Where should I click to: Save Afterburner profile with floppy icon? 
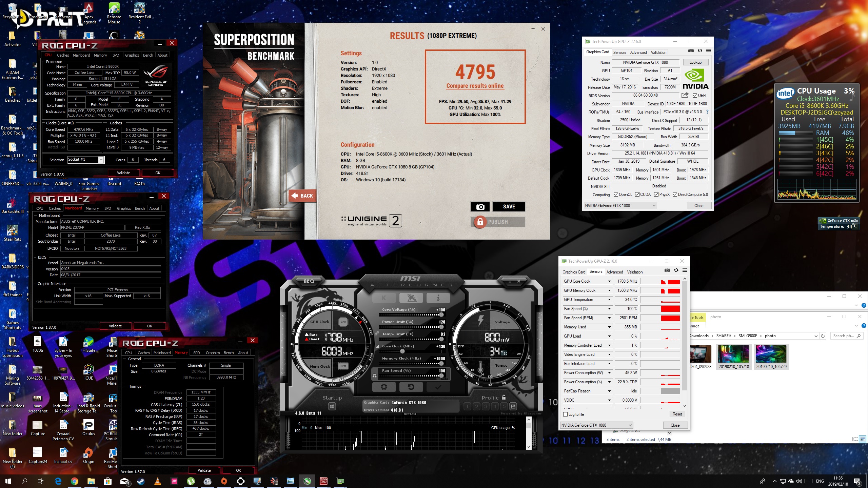click(x=513, y=406)
